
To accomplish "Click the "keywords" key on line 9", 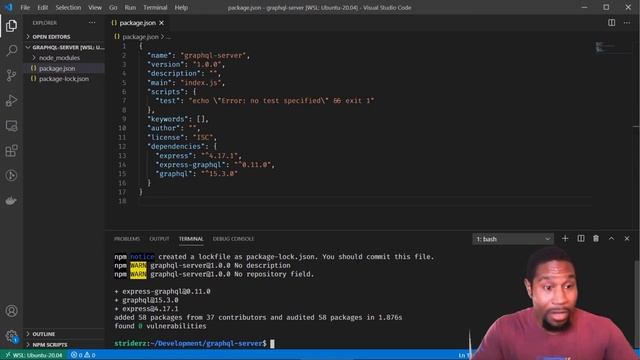I will point(168,119).
